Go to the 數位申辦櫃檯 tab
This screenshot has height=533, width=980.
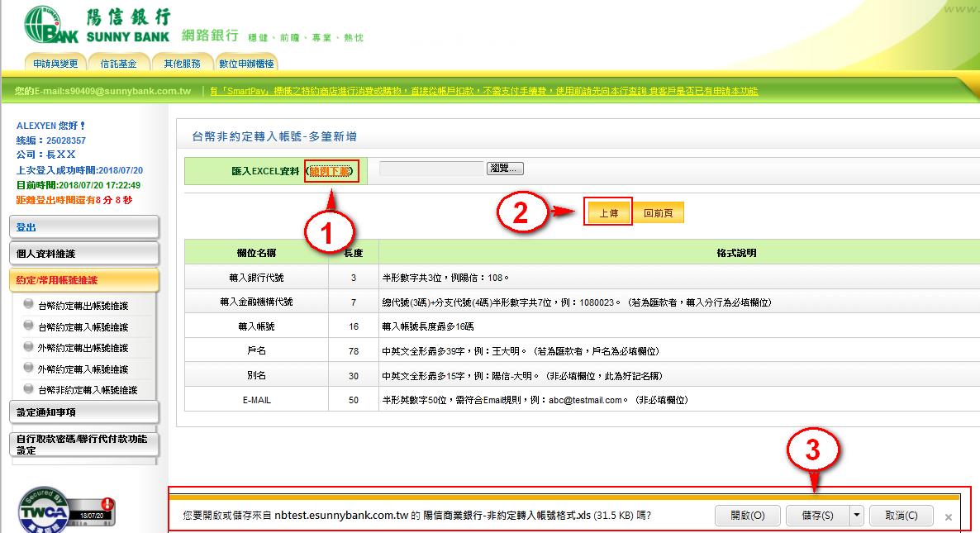coord(246,63)
